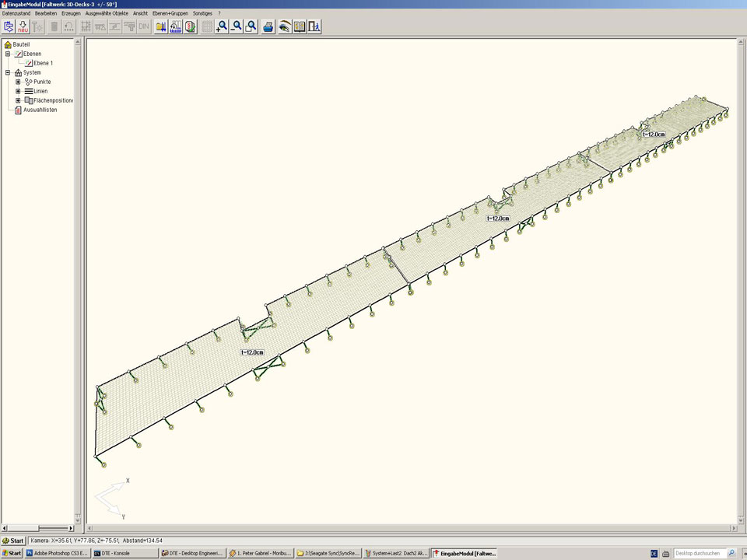747x560 pixels.
Task: Click the eye view icon in toolbar
Action: click(285, 26)
